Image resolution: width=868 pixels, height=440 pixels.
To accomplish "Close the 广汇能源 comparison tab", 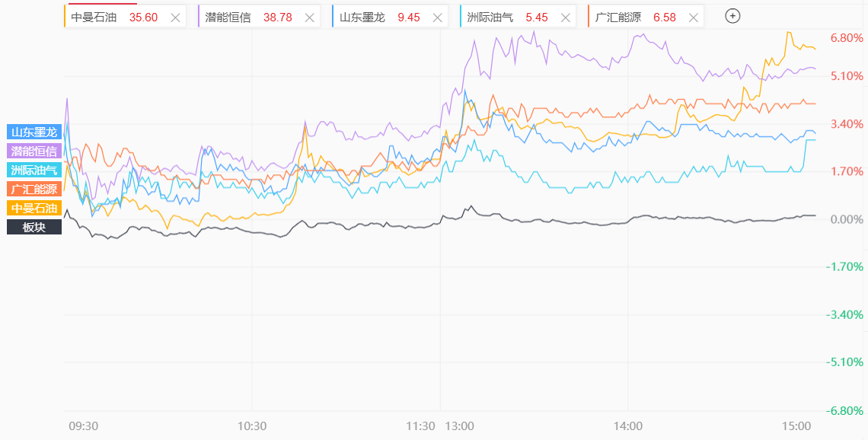I will 691,18.
